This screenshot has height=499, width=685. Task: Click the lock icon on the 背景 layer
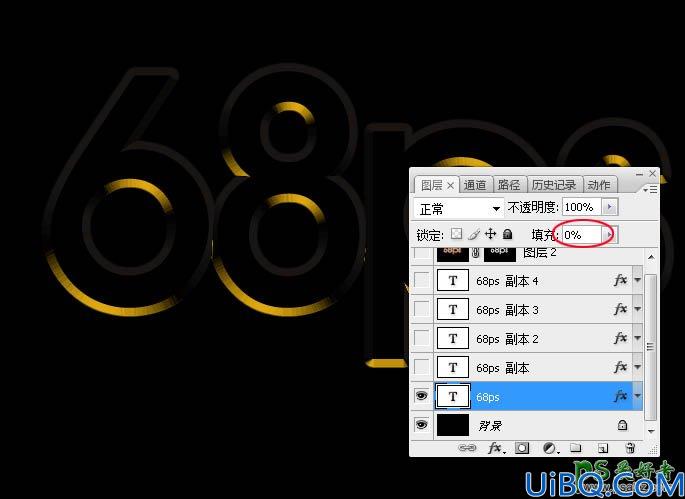tap(622, 425)
